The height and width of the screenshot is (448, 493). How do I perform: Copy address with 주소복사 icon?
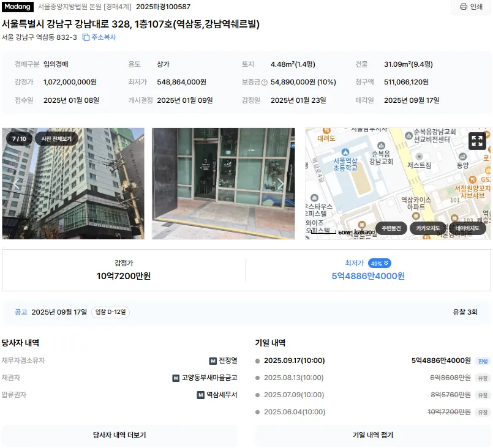tap(99, 37)
